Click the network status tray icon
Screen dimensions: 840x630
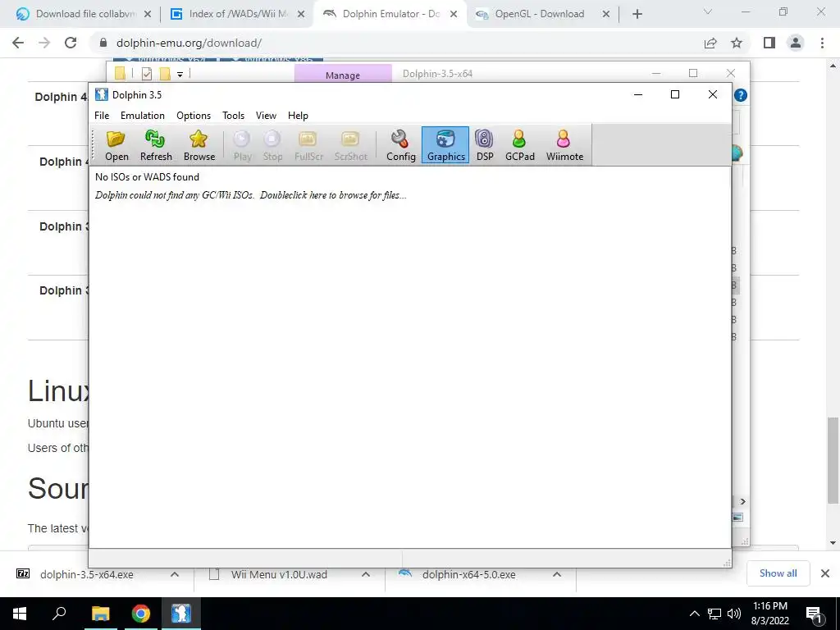(714, 614)
